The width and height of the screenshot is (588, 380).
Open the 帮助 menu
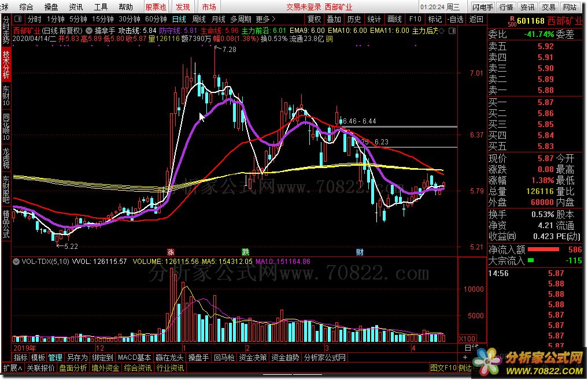coord(125,7)
